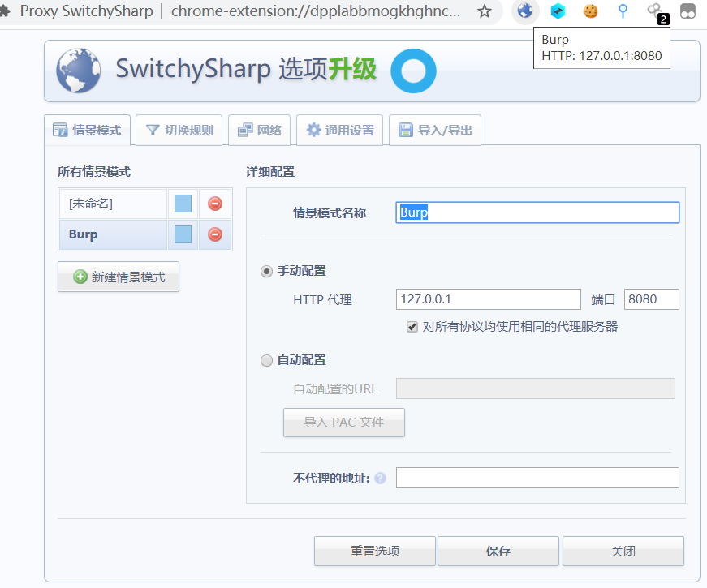Switch to the 情景模式 tab
Image resolution: width=707 pixels, height=588 pixels.
pos(88,131)
